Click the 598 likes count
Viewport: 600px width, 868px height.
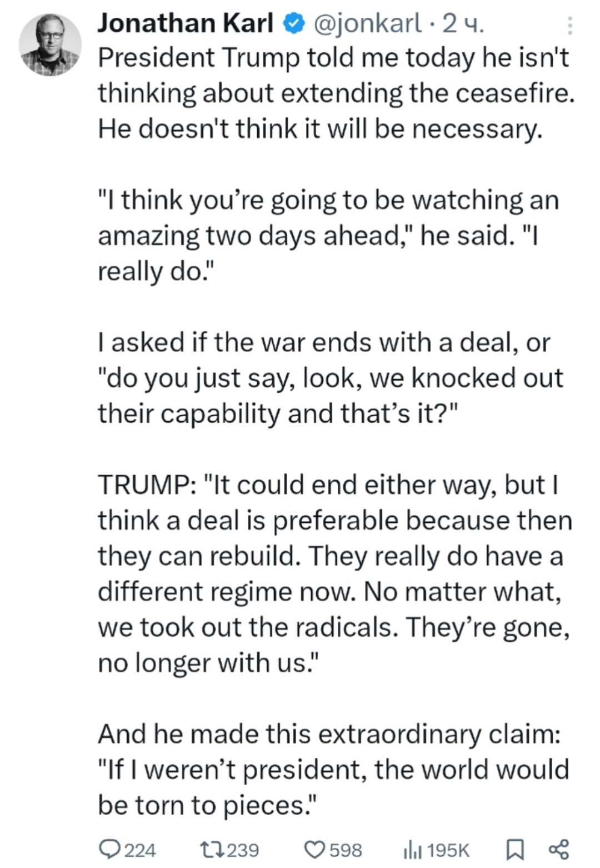(346, 850)
